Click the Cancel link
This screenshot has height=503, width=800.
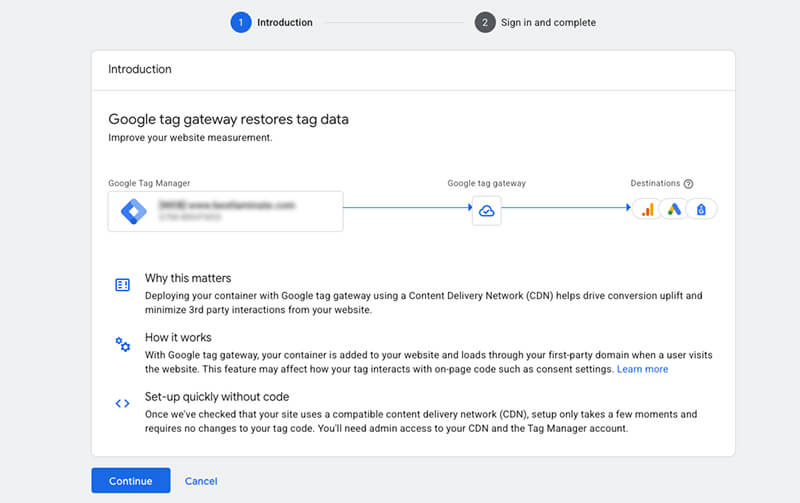tap(201, 481)
